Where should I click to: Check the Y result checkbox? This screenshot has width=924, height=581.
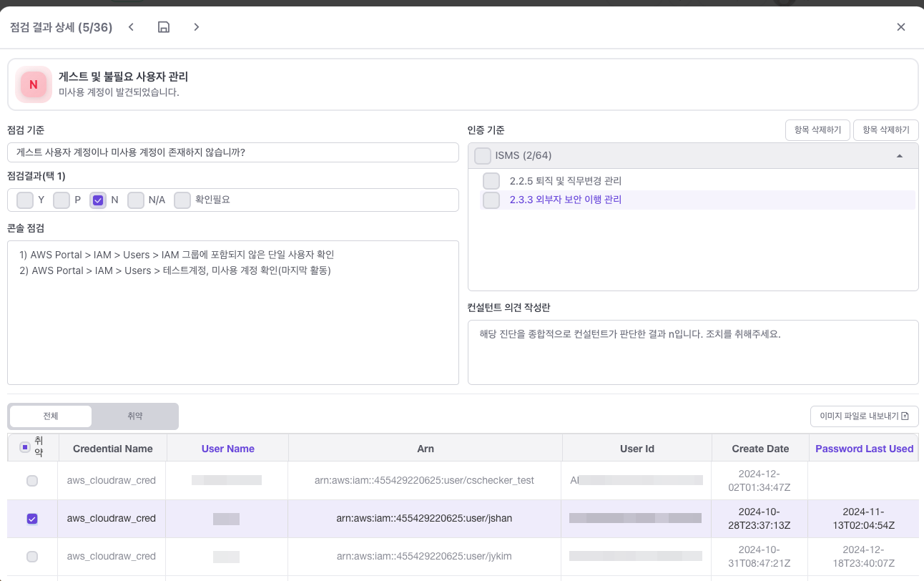[x=25, y=200]
